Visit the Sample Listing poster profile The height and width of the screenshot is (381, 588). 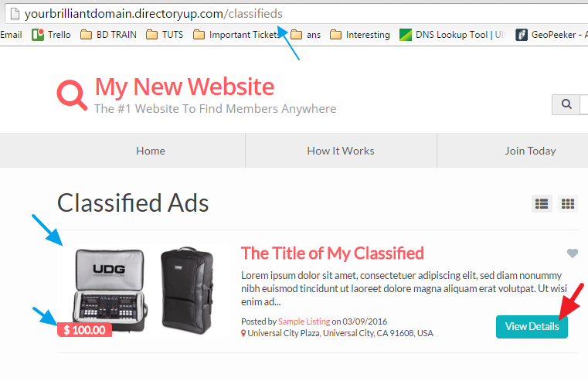coord(304,321)
